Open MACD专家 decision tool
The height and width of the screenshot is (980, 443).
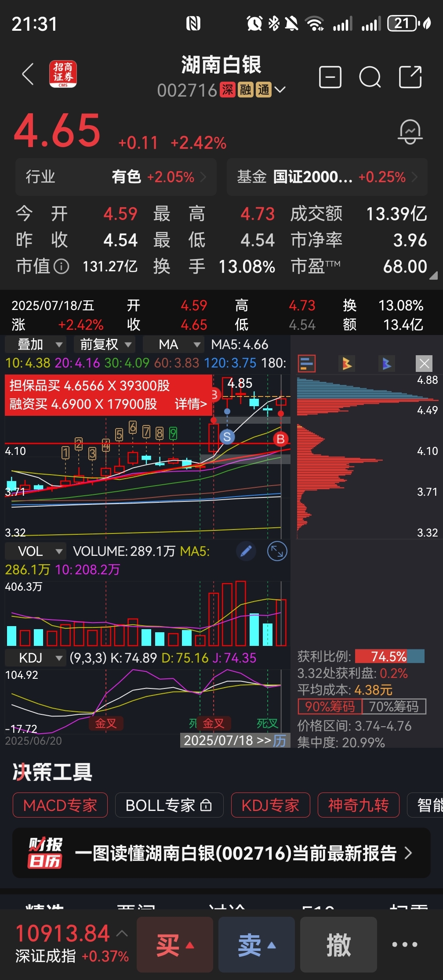60,805
